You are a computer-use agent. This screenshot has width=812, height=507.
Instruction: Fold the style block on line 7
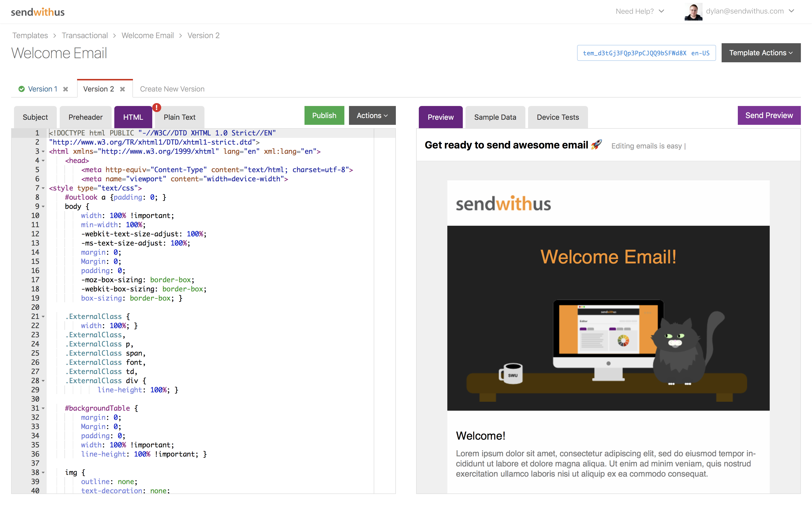[x=43, y=189]
